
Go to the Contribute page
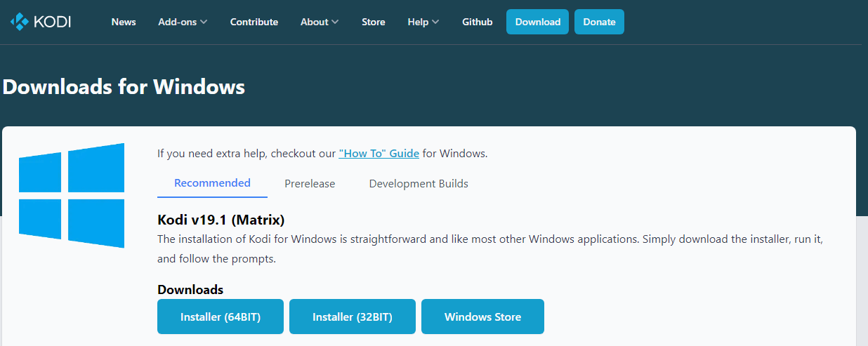(x=254, y=22)
